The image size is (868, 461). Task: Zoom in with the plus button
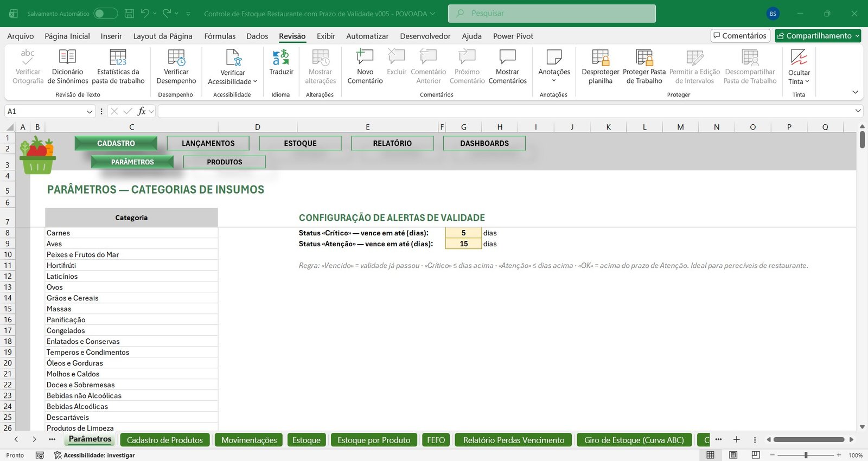pyautogui.click(x=839, y=455)
